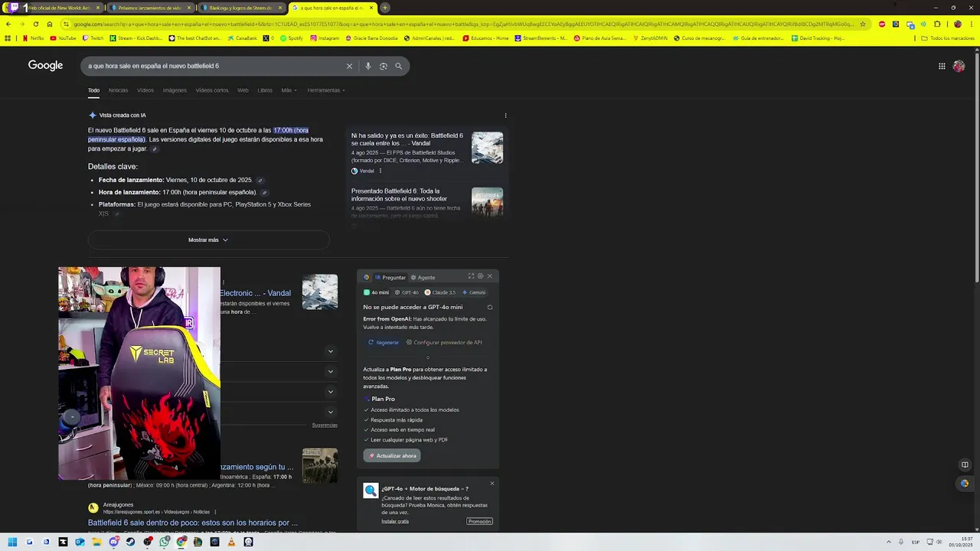Expand AI overview with Mostrar más
The height and width of the screenshot is (551, 980).
click(x=208, y=240)
